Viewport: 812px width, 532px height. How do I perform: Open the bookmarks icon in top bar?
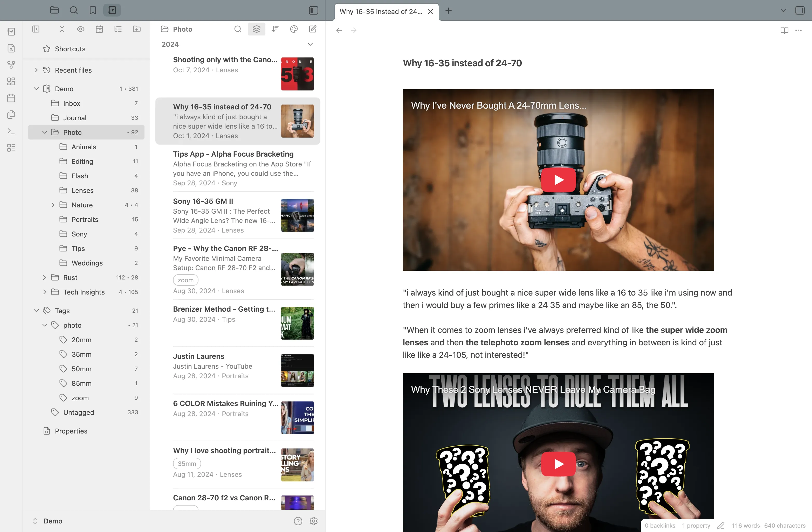(x=93, y=10)
